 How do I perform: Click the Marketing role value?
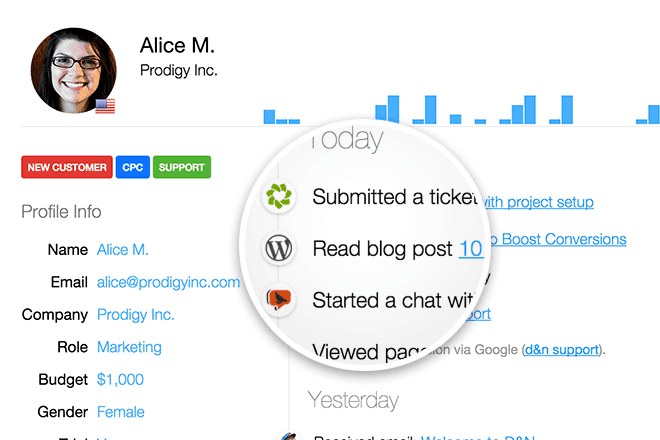click(129, 347)
